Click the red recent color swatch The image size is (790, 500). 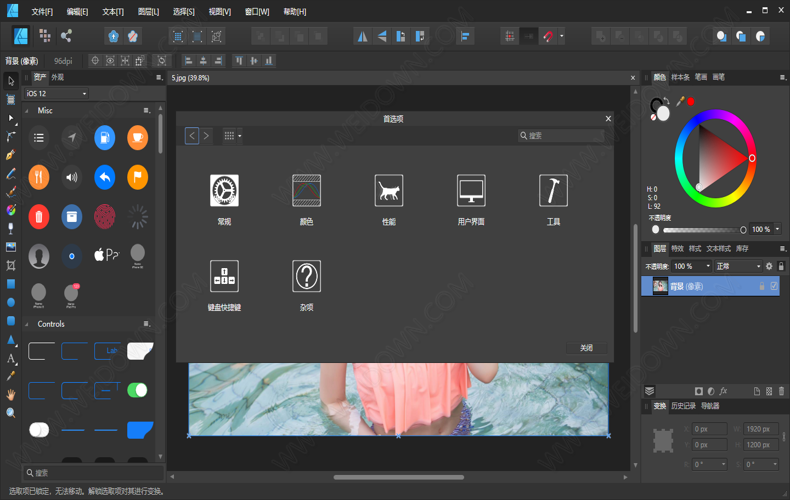point(691,102)
